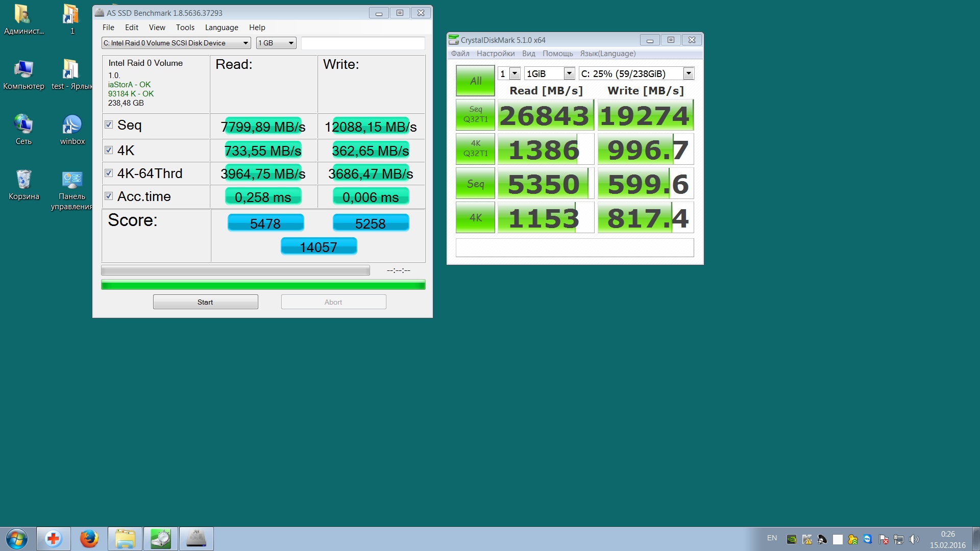Launch Firefox from the taskbar
Image resolution: width=980 pixels, height=551 pixels.
click(89, 539)
